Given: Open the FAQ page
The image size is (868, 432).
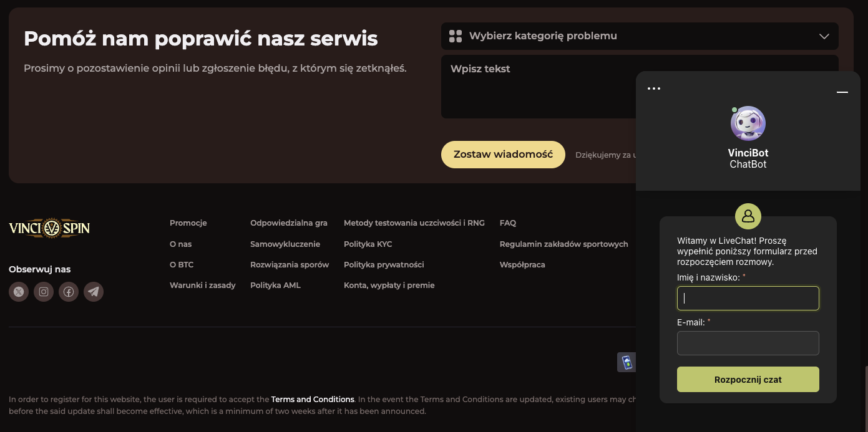Looking at the screenshot, I should (507, 223).
